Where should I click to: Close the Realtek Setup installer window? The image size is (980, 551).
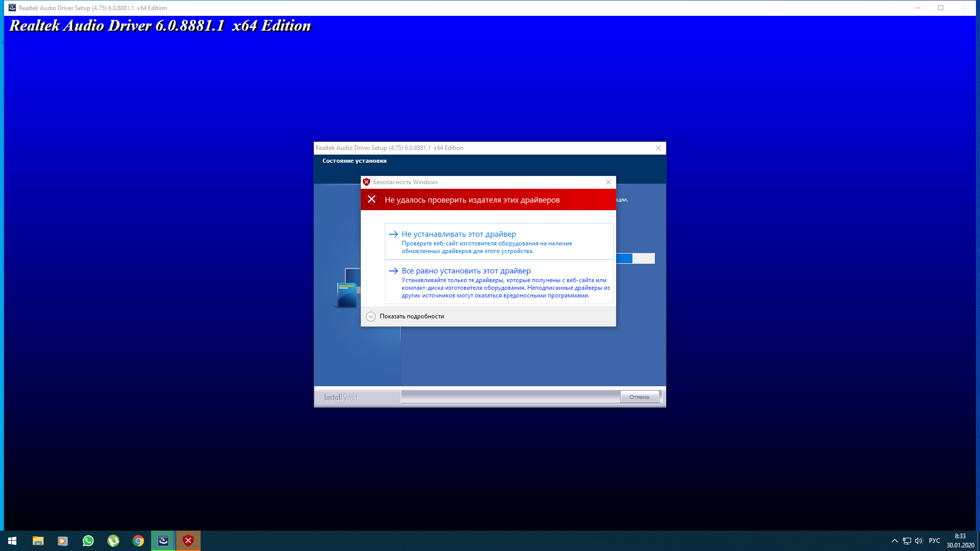658,148
